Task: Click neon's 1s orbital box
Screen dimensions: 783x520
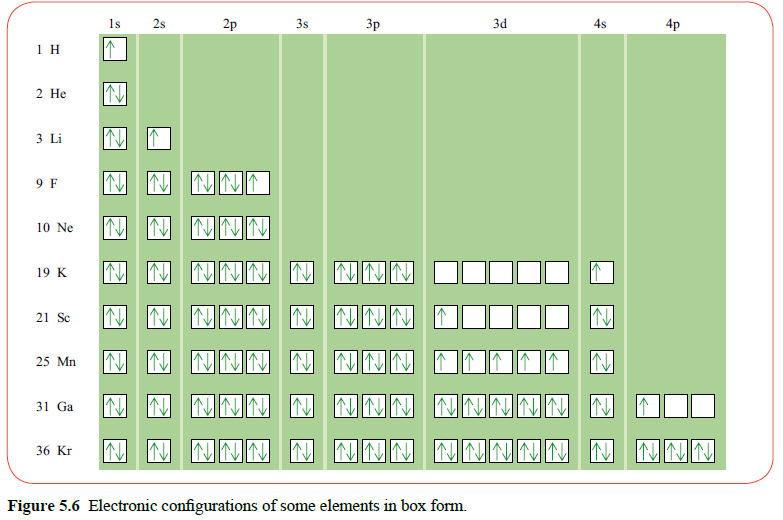Action: click(115, 228)
